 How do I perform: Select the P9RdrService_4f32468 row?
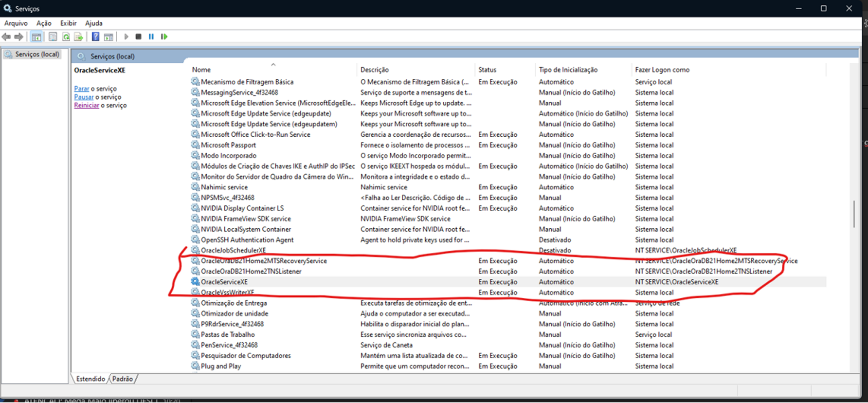point(508,324)
